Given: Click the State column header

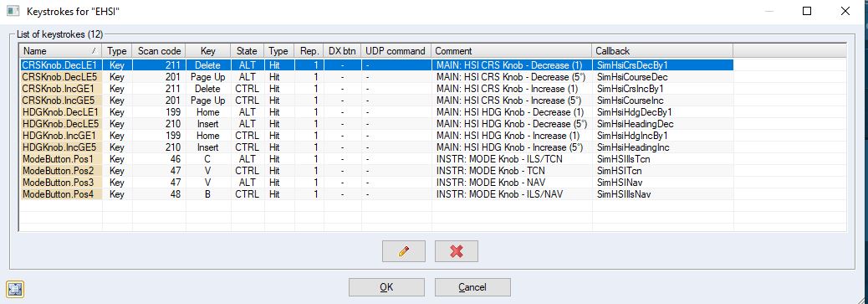Looking at the screenshot, I should tap(247, 51).
